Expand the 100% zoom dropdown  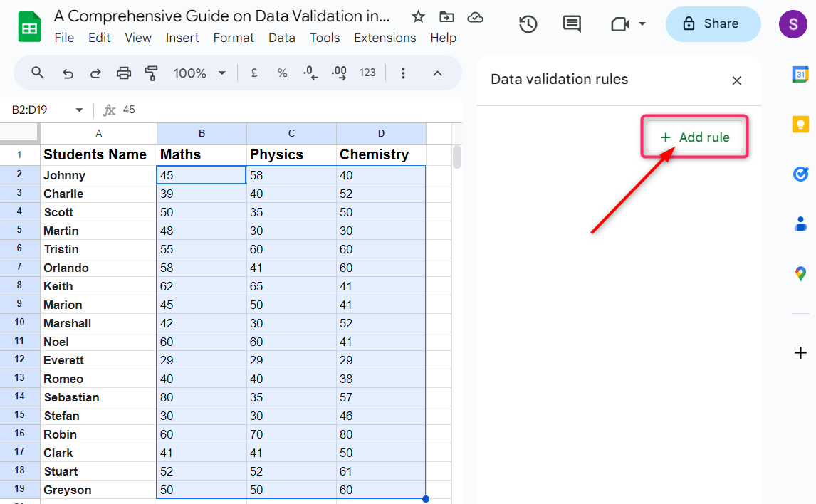tap(221, 73)
